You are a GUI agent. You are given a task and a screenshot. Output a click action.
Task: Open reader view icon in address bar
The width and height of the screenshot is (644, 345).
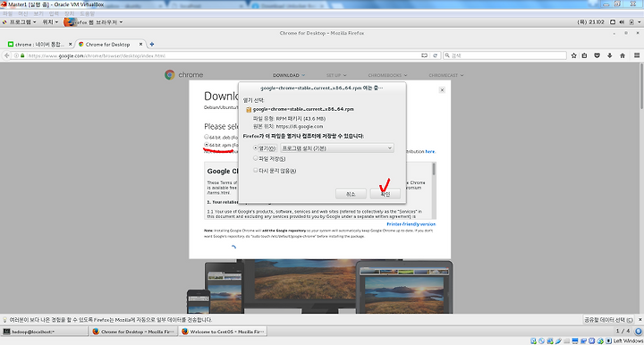pos(424,55)
